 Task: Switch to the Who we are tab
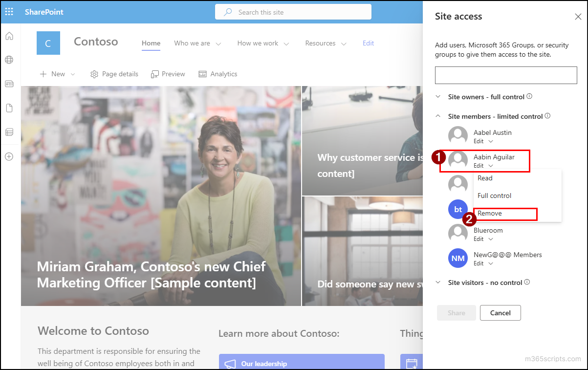point(193,43)
